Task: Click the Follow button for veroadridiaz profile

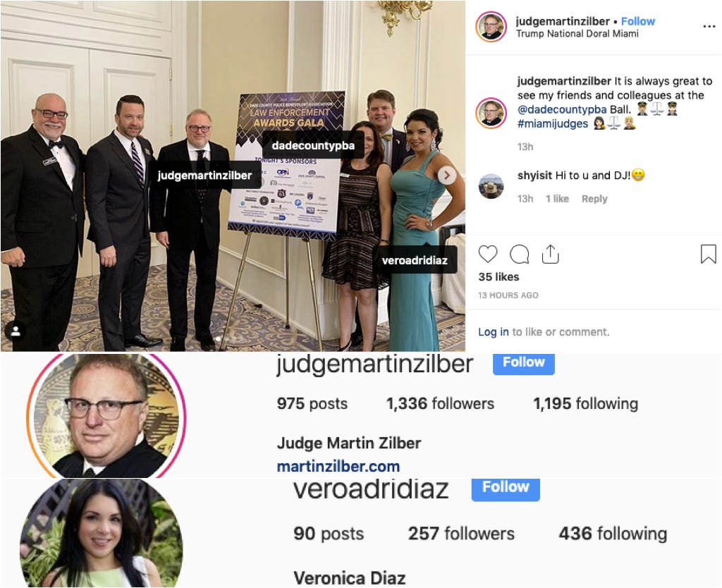Action: point(506,488)
